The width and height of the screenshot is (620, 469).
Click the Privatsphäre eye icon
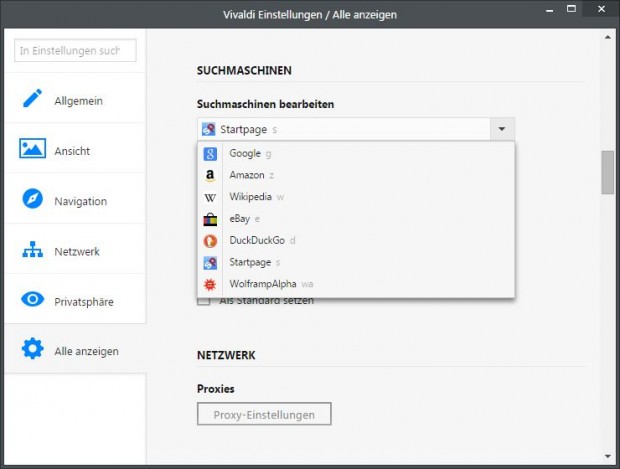(x=32, y=299)
